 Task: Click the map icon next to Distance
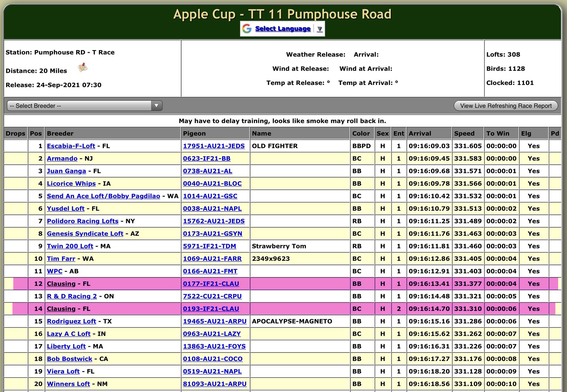click(x=83, y=68)
